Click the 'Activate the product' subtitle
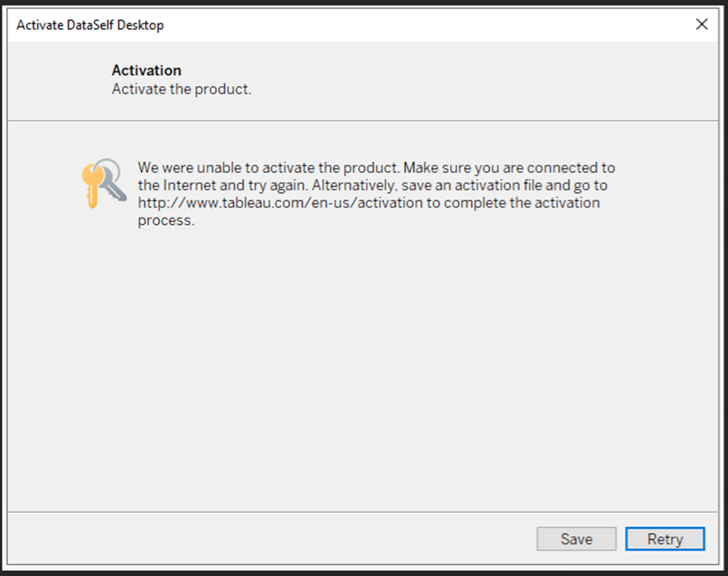Screen dimensions: 728x576 (x=181, y=89)
